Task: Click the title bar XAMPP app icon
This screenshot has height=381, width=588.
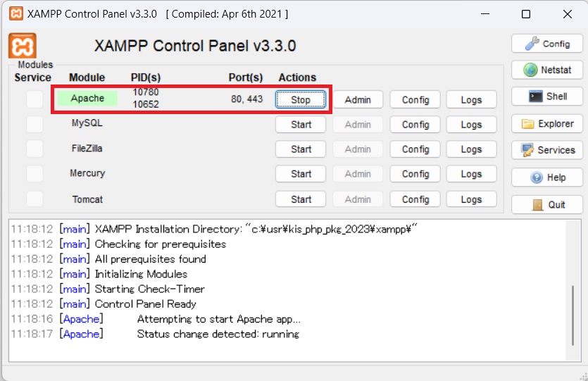Action: pyautogui.click(x=15, y=13)
